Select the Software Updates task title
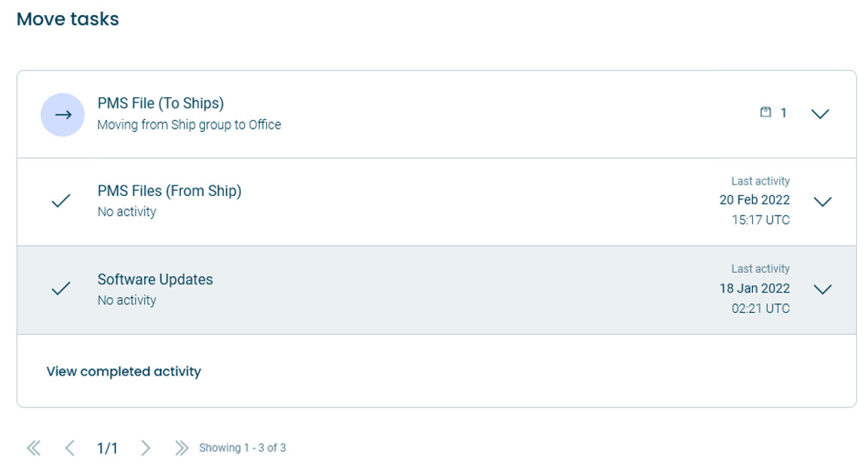Screen dimensions: 868x469 tap(155, 279)
